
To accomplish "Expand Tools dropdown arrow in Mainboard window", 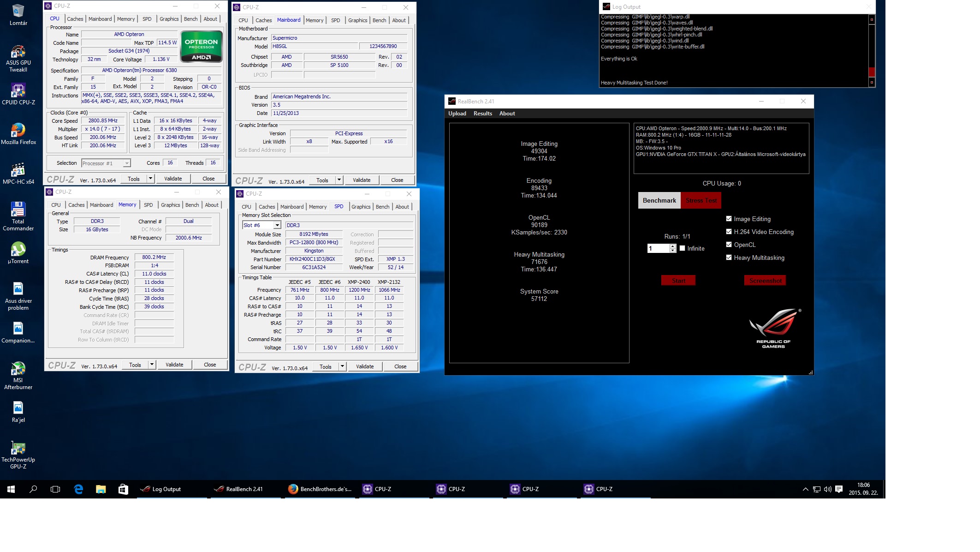I will (339, 180).
